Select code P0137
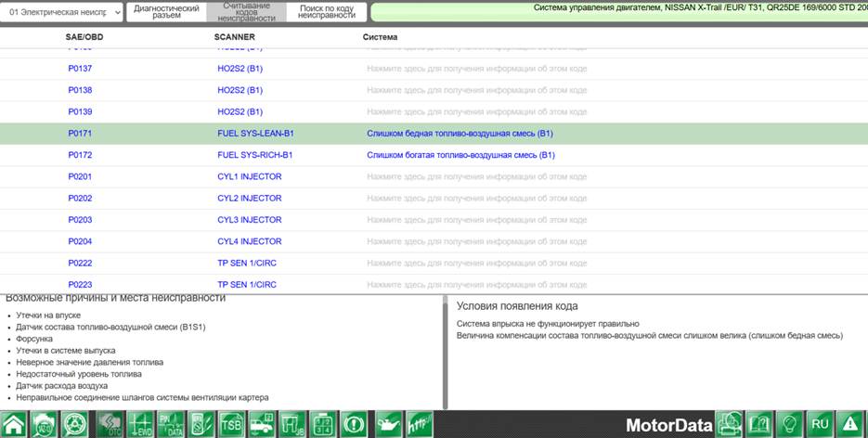 [80, 69]
